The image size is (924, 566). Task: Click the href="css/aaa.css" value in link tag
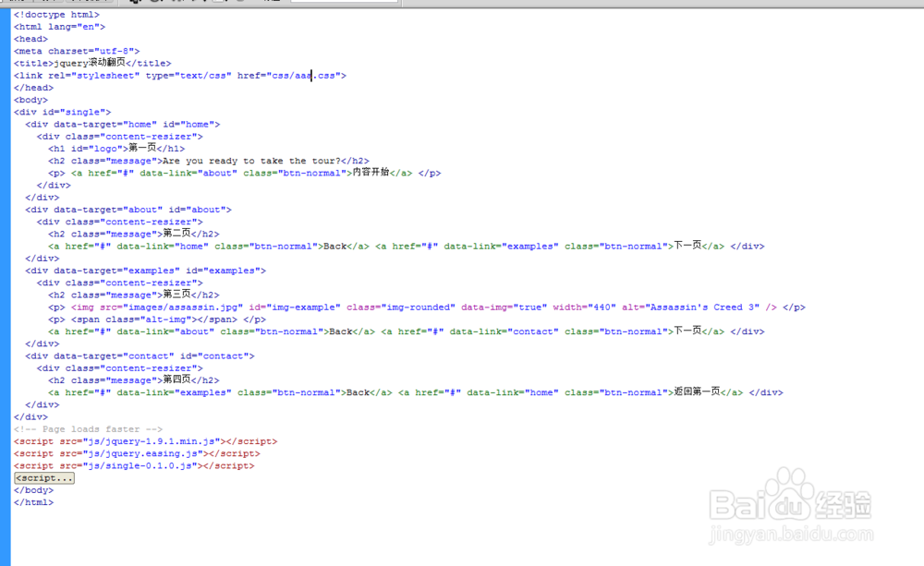click(x=288, y=76)
